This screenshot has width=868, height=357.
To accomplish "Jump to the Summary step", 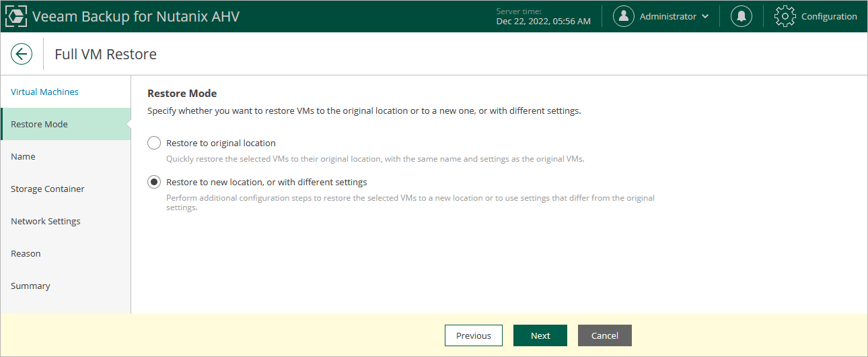I will (65, 286).
